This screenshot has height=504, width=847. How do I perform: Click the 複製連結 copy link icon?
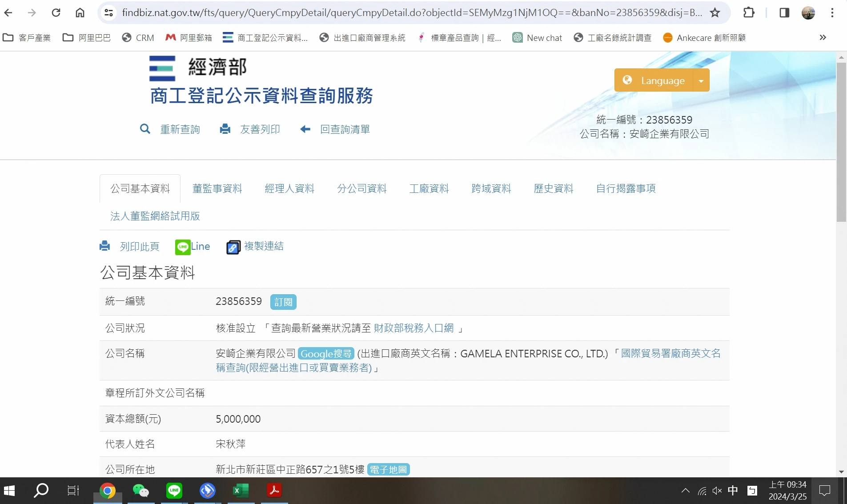point(233,247)
